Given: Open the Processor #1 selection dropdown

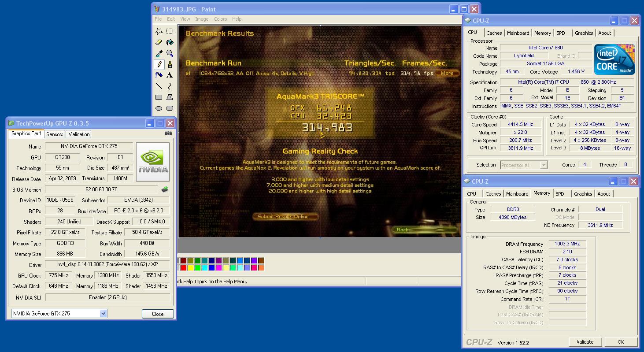Looking at the screenshot, I should click(544, 165).
